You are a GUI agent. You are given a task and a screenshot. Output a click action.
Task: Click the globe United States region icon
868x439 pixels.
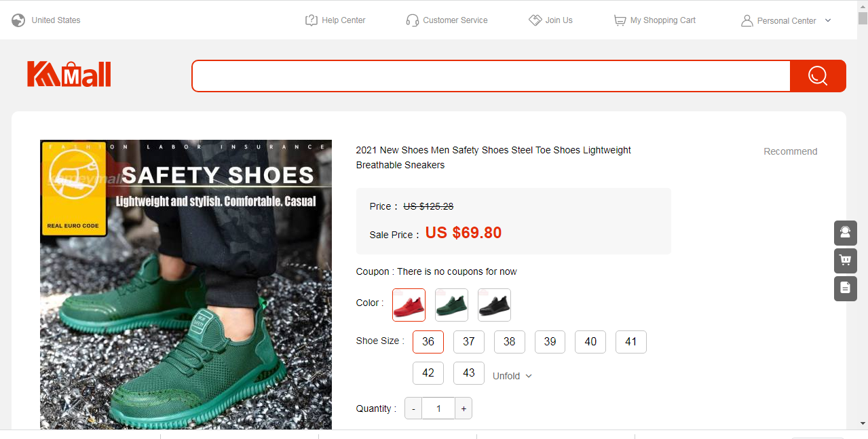point(18,20)
